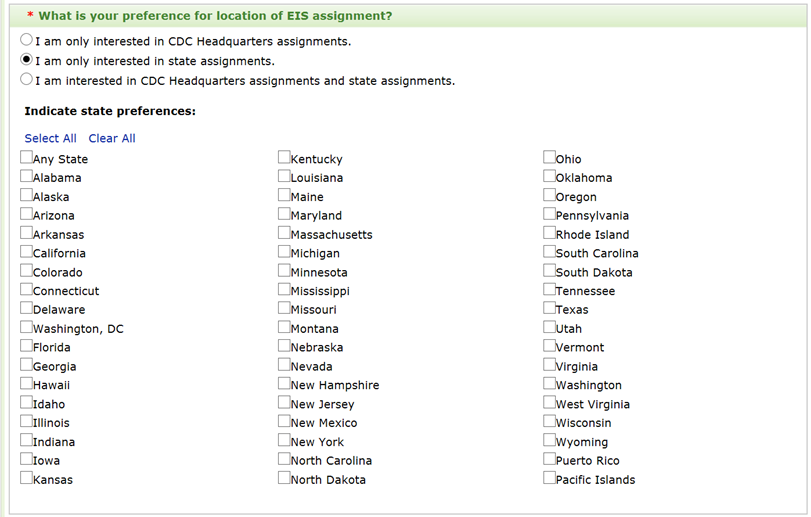Check the North Dakota checkbox

tap(284, 478)
